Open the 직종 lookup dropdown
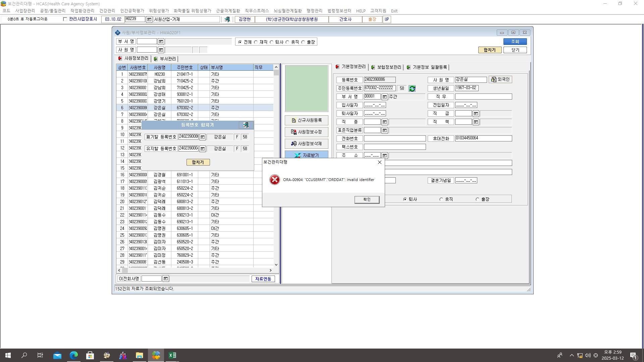 (385, 122)
